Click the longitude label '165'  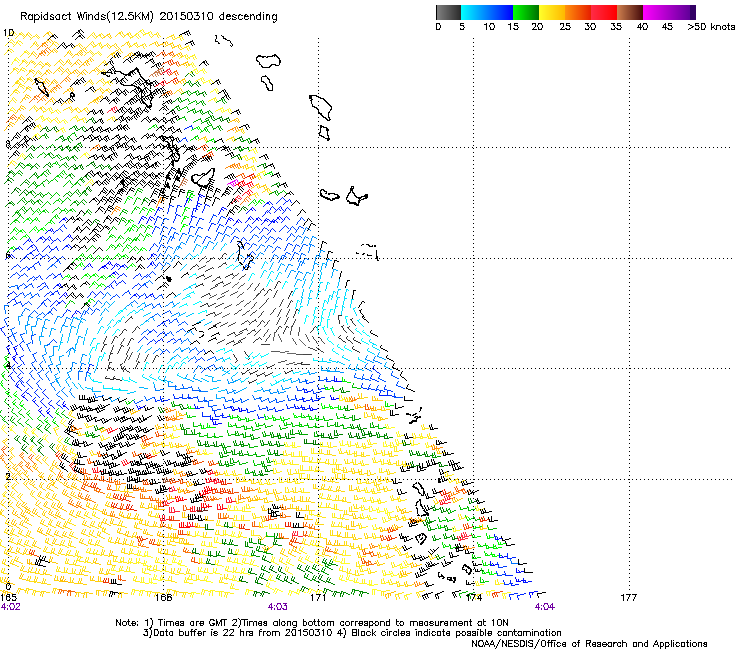pos(8,598)
